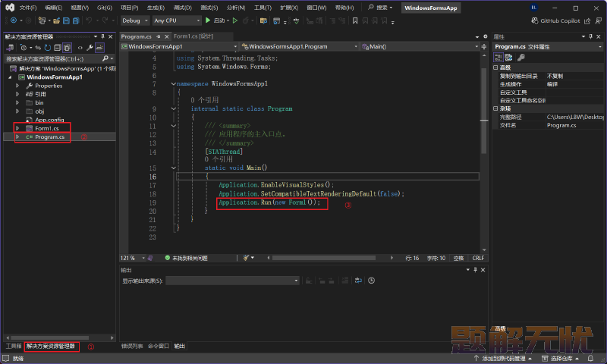Click the Open File folder icon
607x364 pixels.
56,20
